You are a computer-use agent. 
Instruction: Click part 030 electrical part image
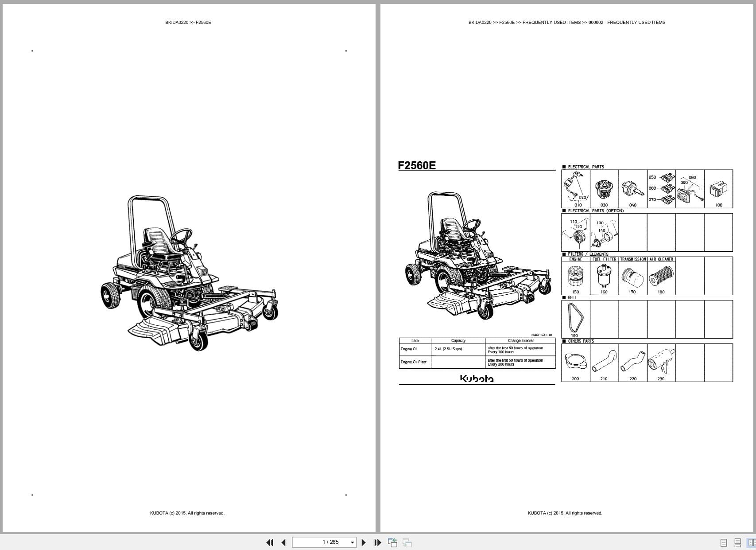click(x=604, y=190)
